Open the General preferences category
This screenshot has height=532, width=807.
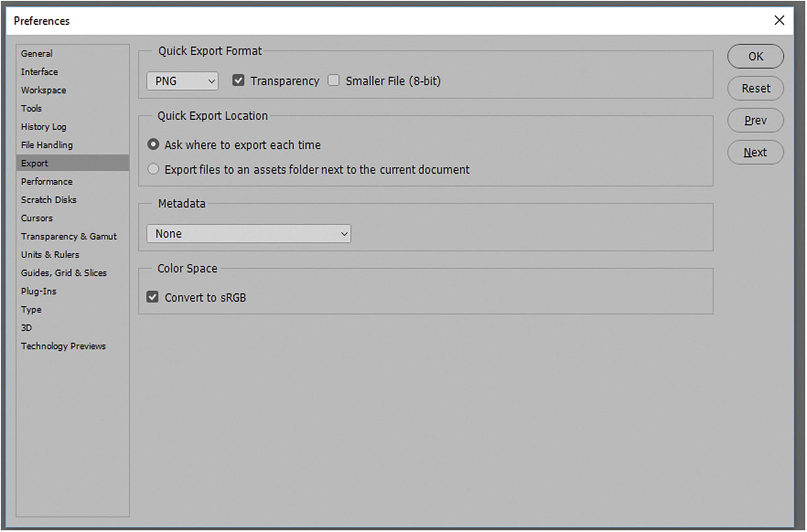pos(37,54)
